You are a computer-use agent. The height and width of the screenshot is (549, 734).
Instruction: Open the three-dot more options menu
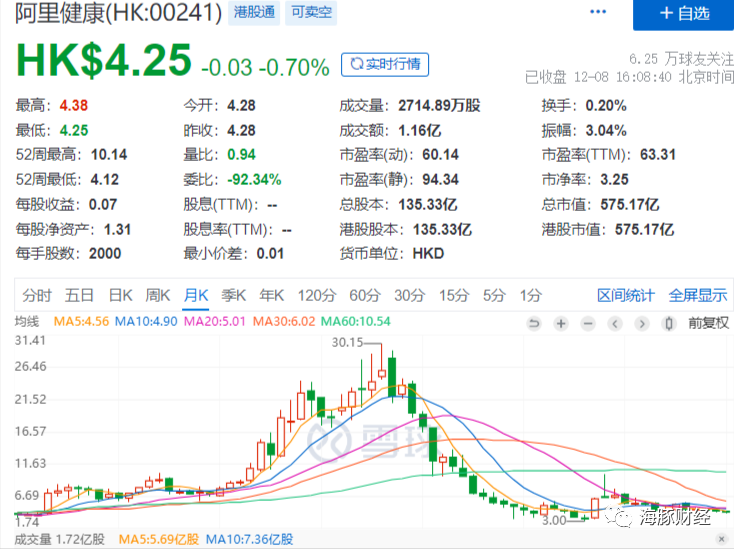coord(598,12)
